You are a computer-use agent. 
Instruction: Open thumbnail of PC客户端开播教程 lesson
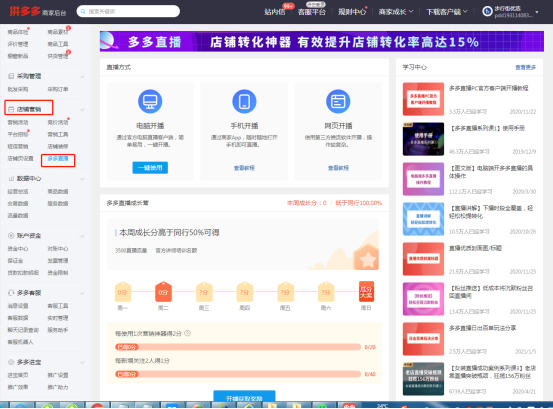point(423,99)
